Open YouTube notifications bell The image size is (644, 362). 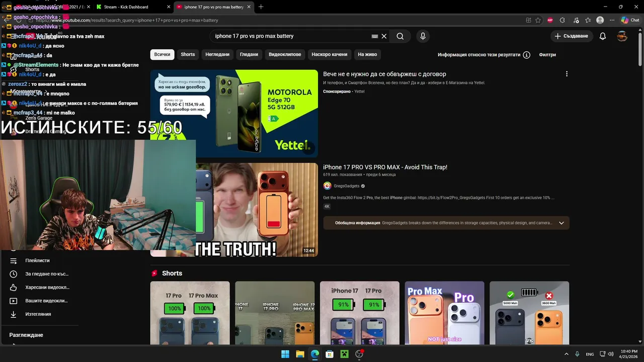tap(603, 36)
